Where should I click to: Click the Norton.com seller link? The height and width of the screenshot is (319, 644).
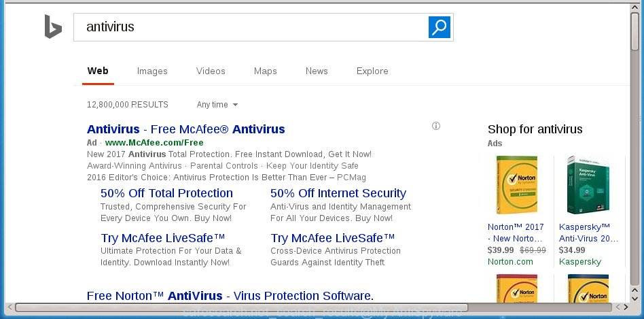point(510,261)
